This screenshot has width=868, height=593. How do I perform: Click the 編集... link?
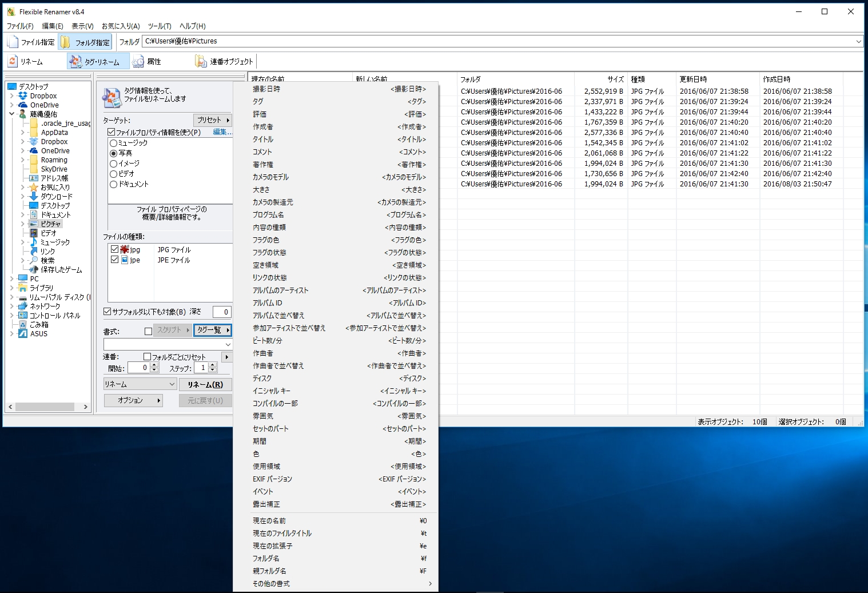coord(222,132)
